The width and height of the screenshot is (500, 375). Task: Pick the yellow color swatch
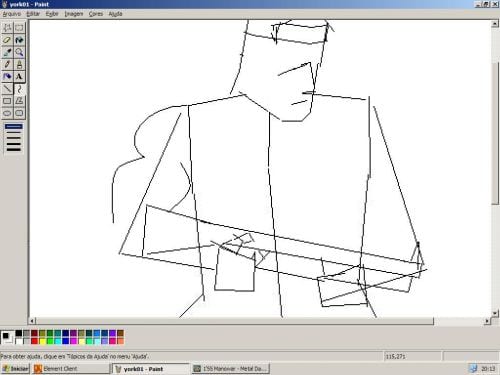click(42, 341)
